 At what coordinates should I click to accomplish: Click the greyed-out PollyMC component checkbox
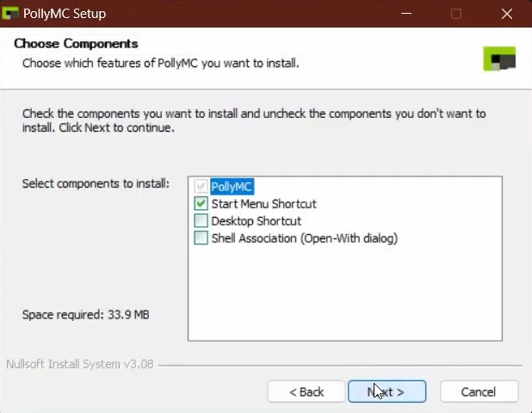pyautogui.click(x=201, y=186)
